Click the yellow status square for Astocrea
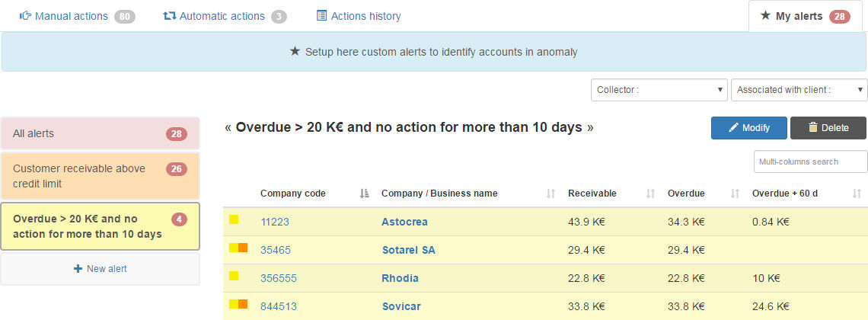The width and height of the screenshot is (868, 320). pos(234,220)
